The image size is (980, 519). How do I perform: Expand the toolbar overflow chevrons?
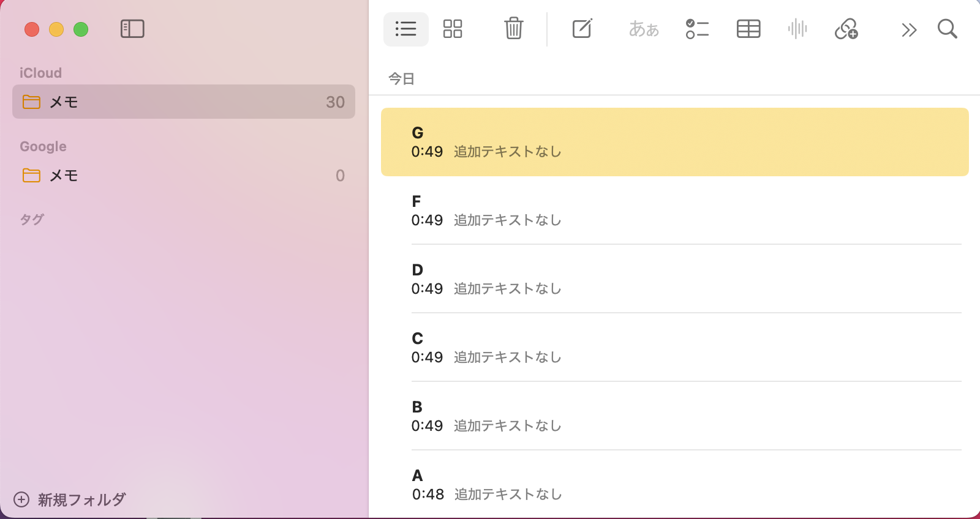point(909,29)
